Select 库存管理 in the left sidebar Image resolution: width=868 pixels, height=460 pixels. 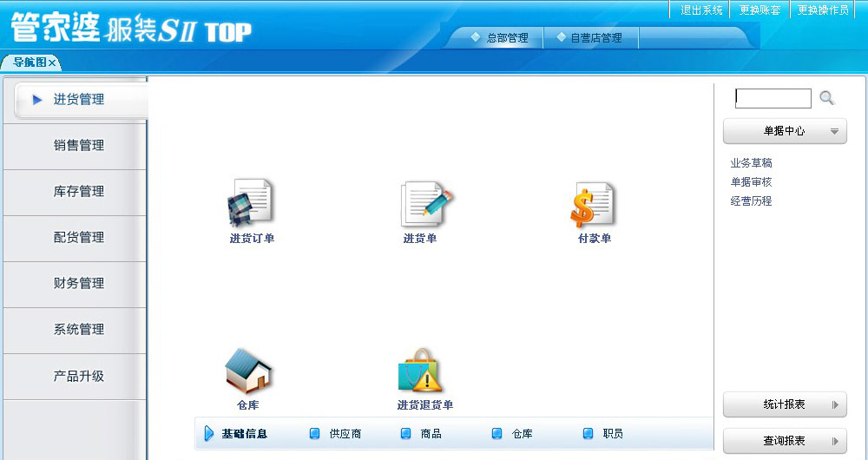tap(78, 192)
